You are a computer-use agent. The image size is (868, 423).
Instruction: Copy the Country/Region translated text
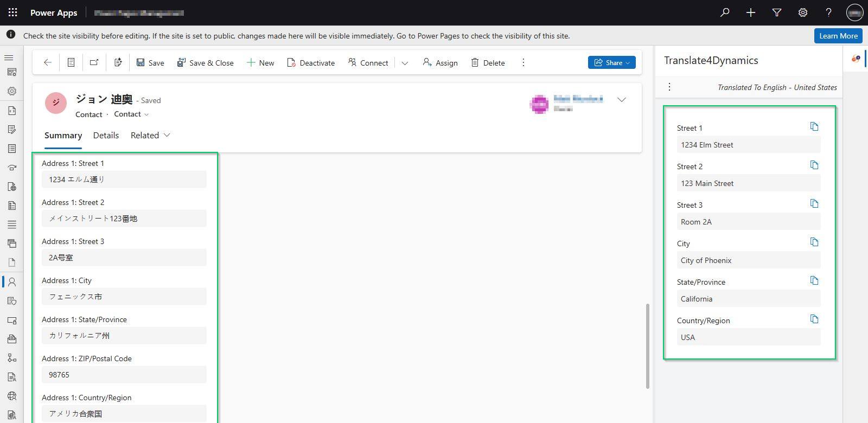pos(814,319)
